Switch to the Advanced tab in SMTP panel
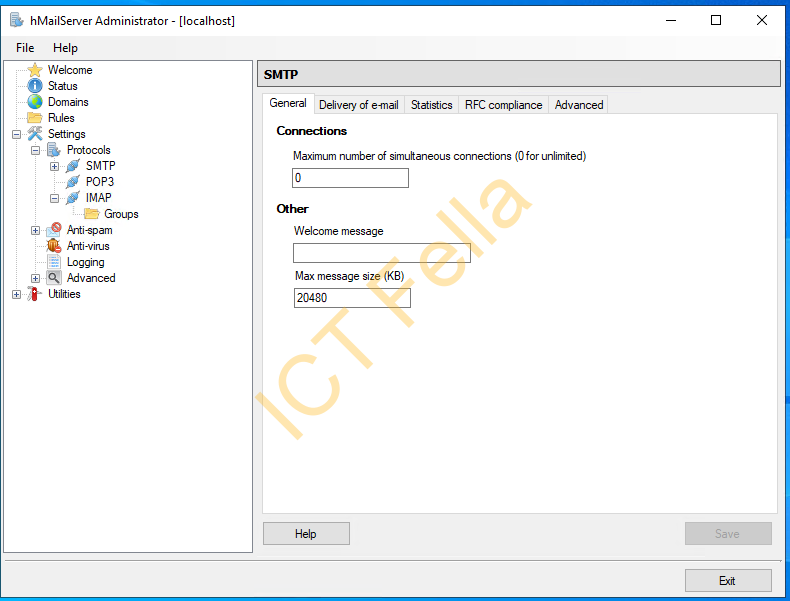Screen dimensions: 790x601 point(579,105)
